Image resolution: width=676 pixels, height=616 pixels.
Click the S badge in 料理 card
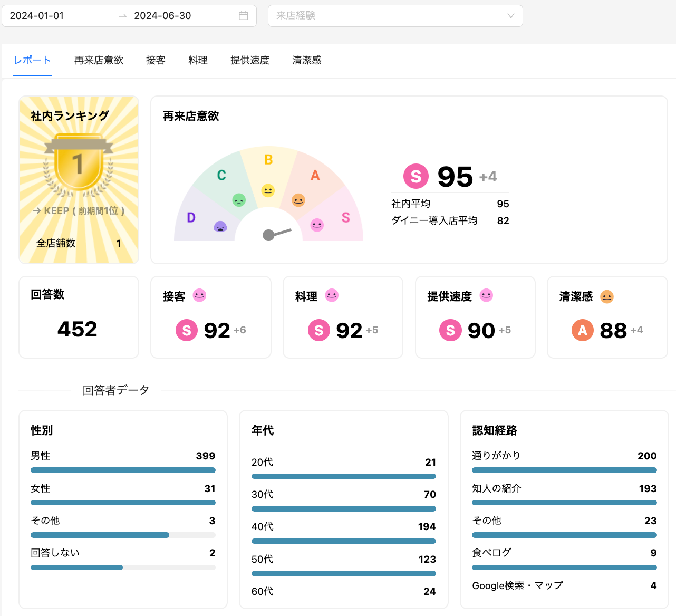click(x=319, y=331)
